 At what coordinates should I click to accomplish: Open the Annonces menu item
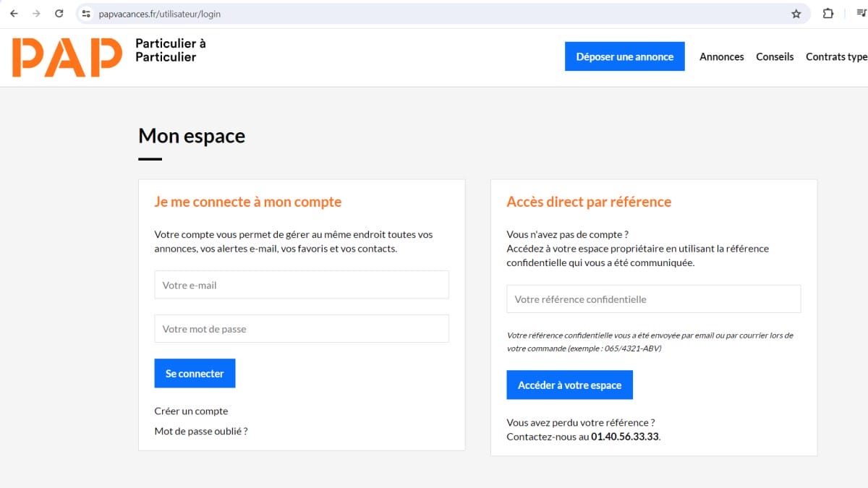click(x=721, y=56)
